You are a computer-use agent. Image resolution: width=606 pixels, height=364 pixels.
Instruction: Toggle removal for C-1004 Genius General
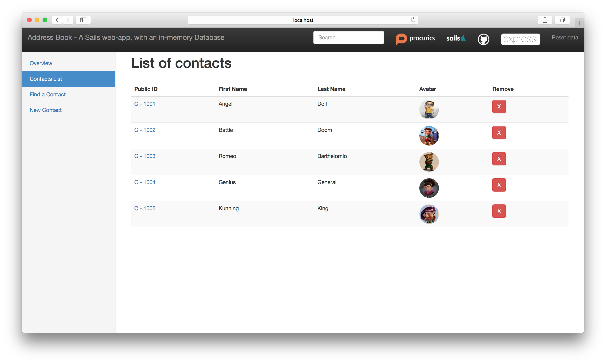tap(499, 185)
